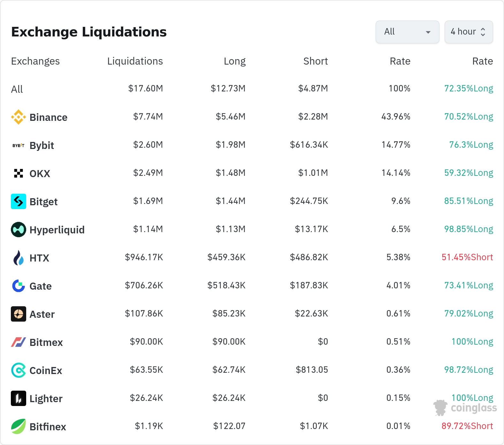504x445 pixels.
Task: Click the Aster logo icon
Action: click(x=19, y=314)
